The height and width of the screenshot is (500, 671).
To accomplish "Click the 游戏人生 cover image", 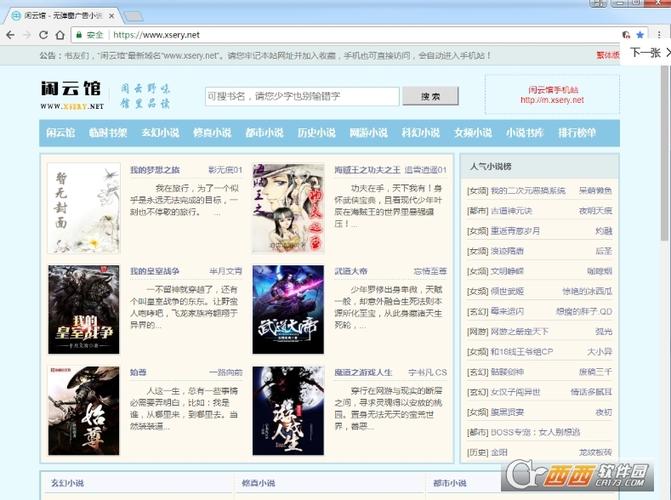I will point(288,411).
